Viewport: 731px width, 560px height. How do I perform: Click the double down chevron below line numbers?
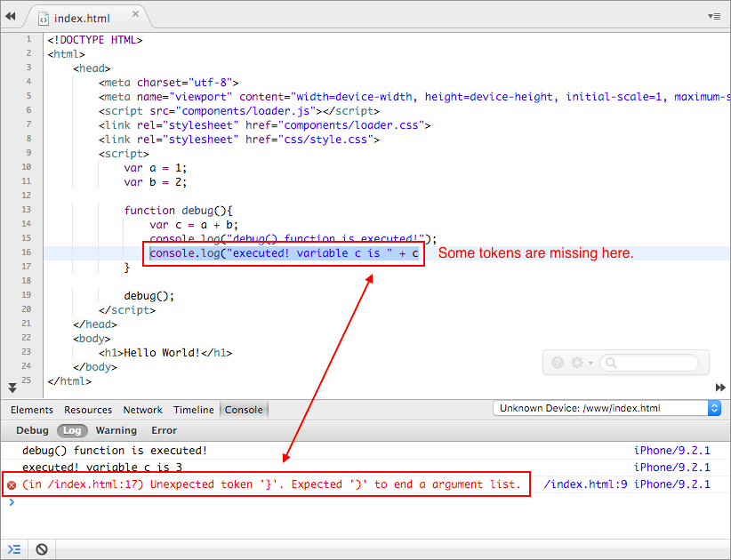pyautogui.click(x=12, y=388)
